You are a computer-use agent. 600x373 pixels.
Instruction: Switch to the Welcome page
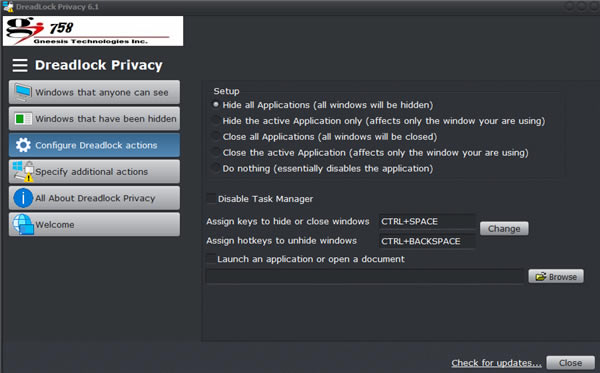[94, 224]
